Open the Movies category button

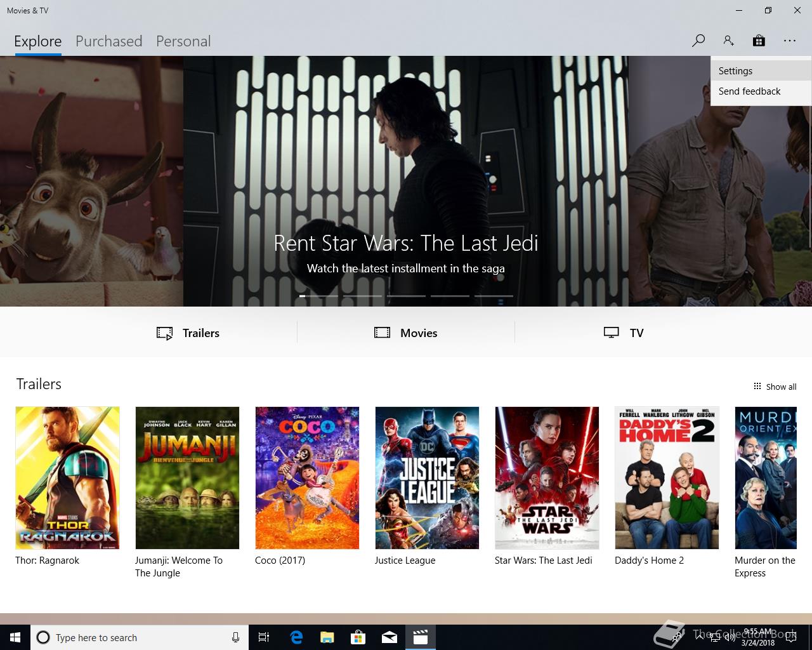coord(406,333)
